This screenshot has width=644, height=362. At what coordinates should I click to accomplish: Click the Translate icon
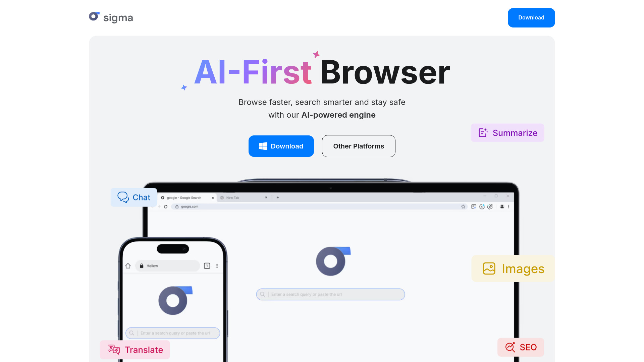click(x=113, y=350)
